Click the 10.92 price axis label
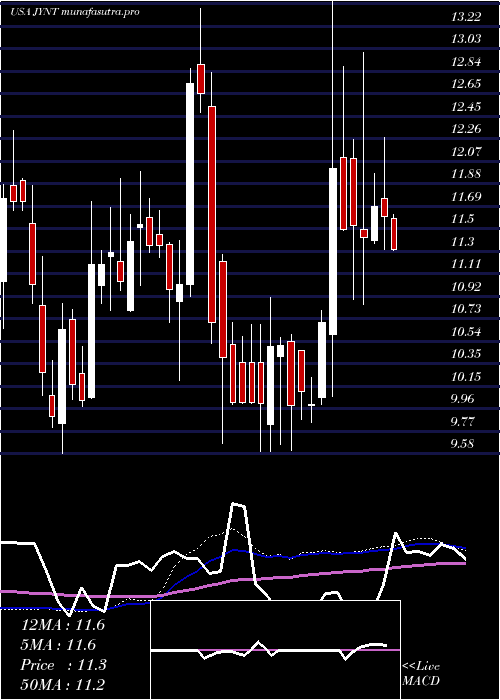Image resolution: width=500 pixels, height=700 pixels. pos(466,287)
